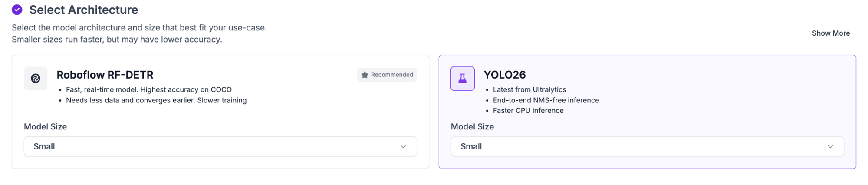Click the Select Architecture heading
868x185 pixels.
(84, 10)
